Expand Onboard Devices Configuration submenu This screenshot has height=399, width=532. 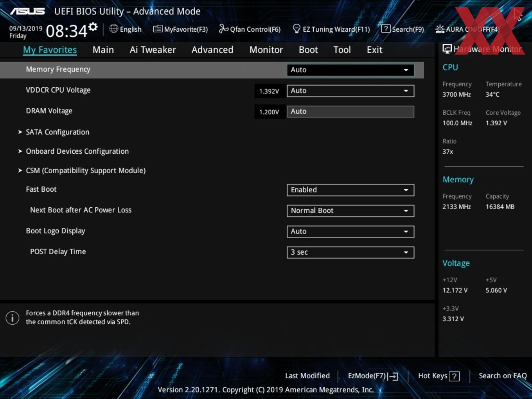pyautogui.click(x=77, y=151)
